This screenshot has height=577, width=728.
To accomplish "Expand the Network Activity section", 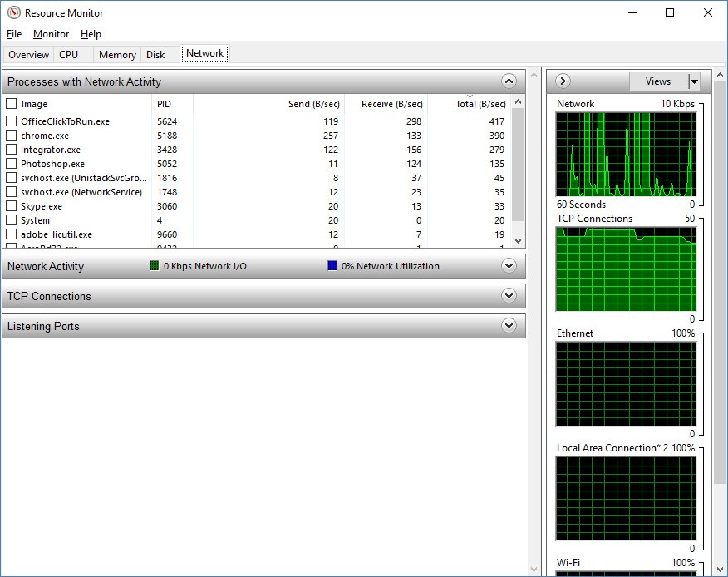I will [x=509, y=266].
